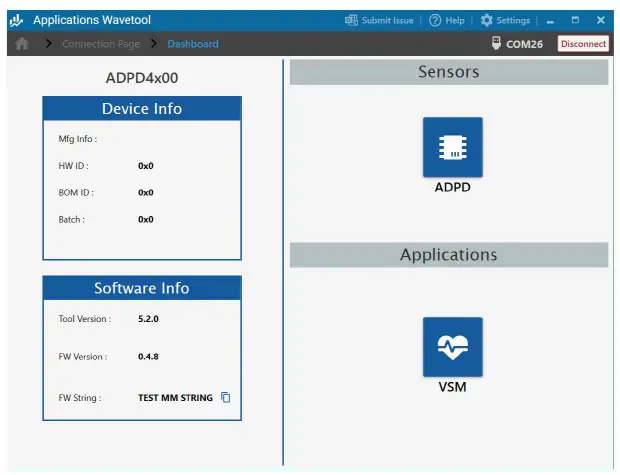Viewport: 620px width, 475px height.
Task: Navigate to Connection Page breadcrumb
Action: click(101, 44)
